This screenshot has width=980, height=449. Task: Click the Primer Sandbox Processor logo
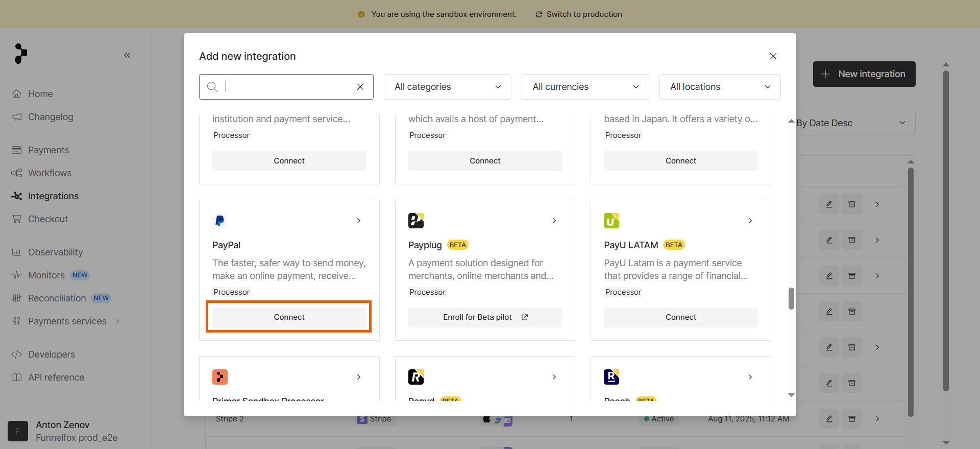[220, 377]
